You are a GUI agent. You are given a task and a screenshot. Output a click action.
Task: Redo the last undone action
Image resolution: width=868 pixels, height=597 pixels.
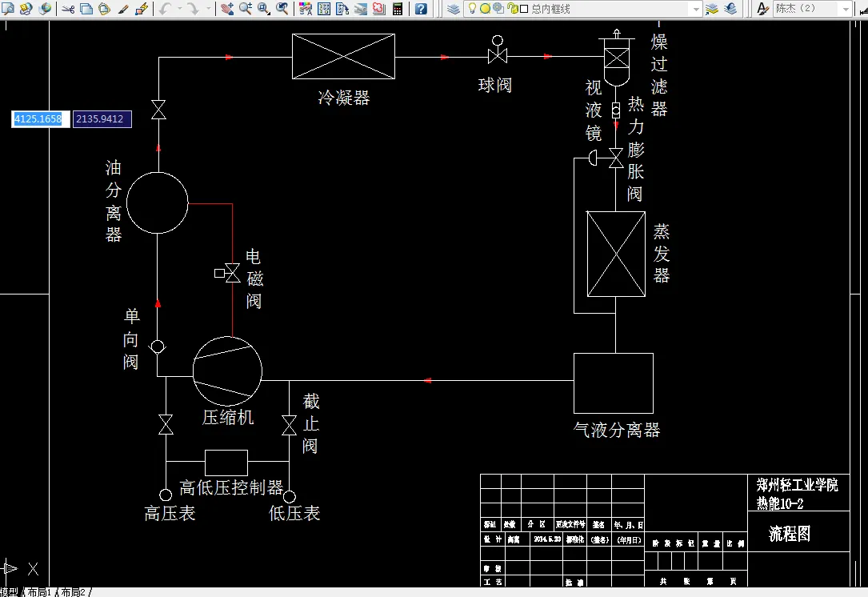click(192, 8)
